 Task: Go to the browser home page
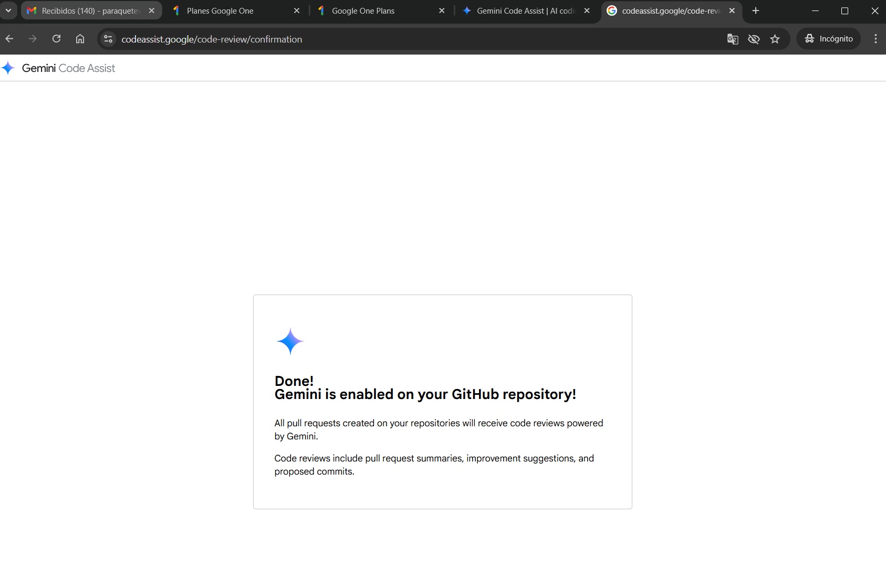pos(80,39)
